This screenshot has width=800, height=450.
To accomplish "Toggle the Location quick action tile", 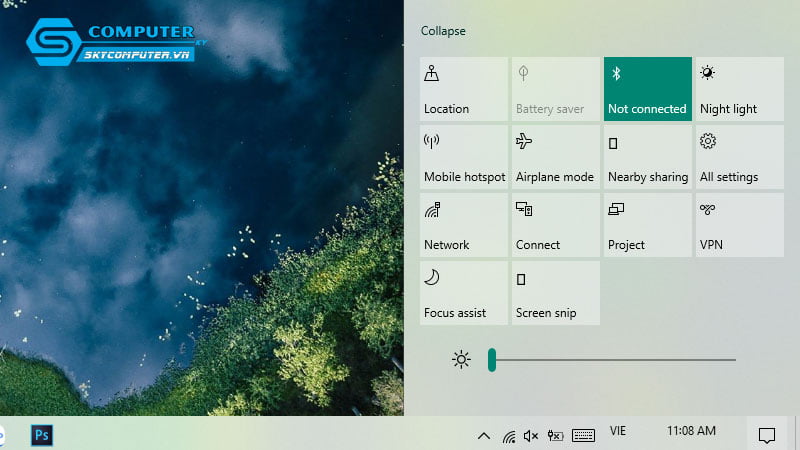I will coord(464,89).
